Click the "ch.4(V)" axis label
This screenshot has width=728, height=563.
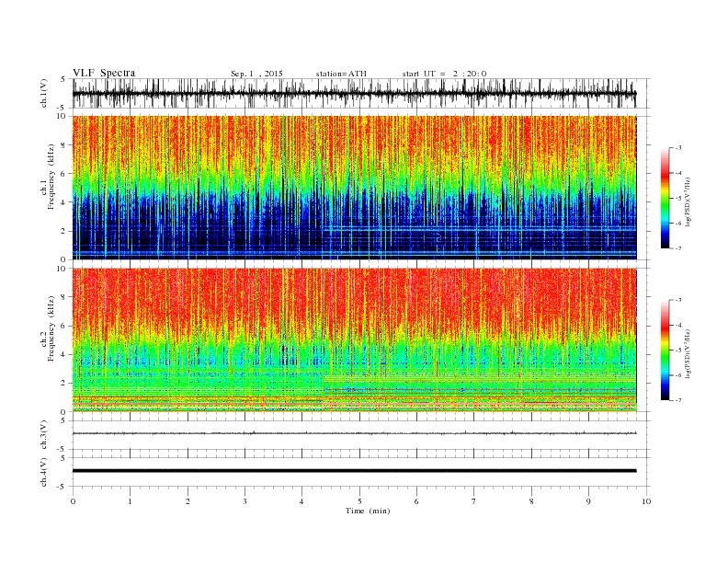pos(44,472)
